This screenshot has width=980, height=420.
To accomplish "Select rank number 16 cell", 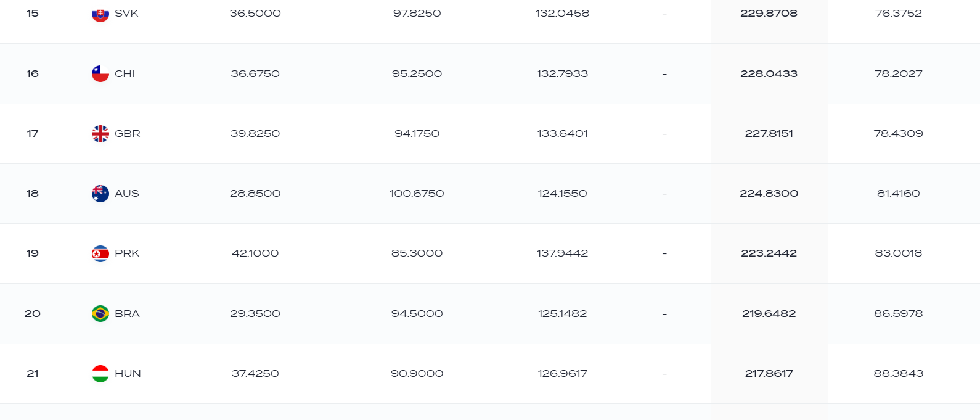I will (33, 73).
